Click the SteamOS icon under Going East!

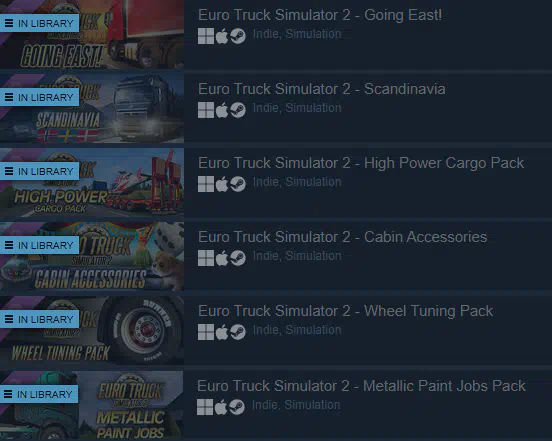pos(238,36)
